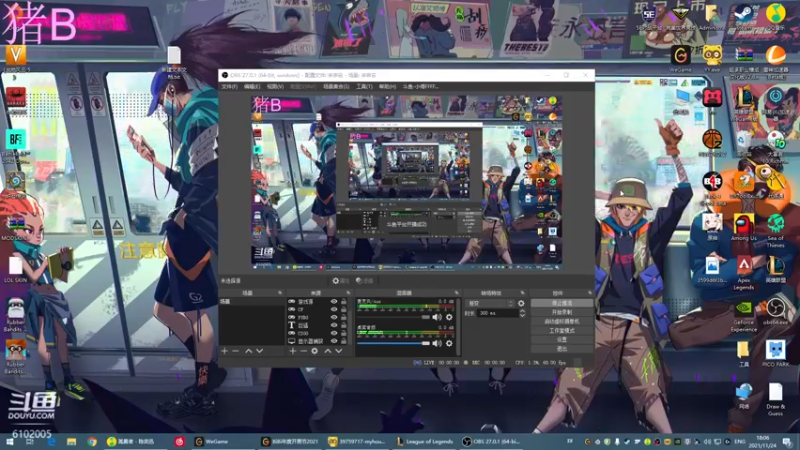Open the Tools (T) menu in OBS
The width and height of the screenshot is (800, 450).
click(x=364, y=87)
